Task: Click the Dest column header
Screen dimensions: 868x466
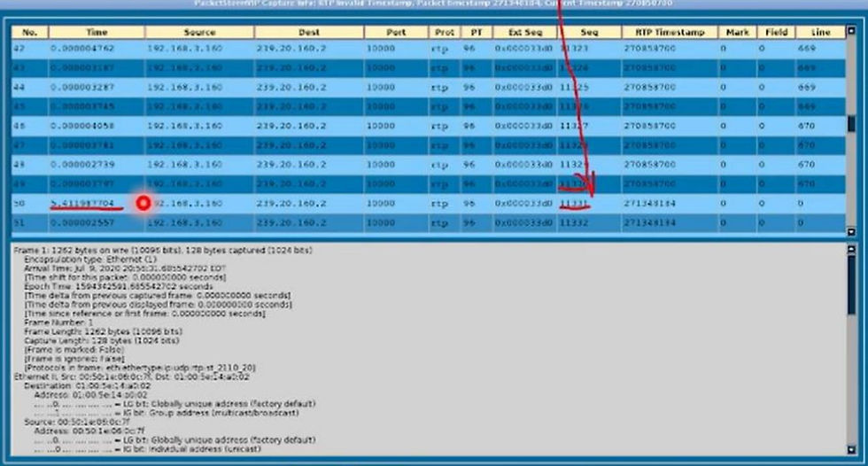Action: [309, 32]
